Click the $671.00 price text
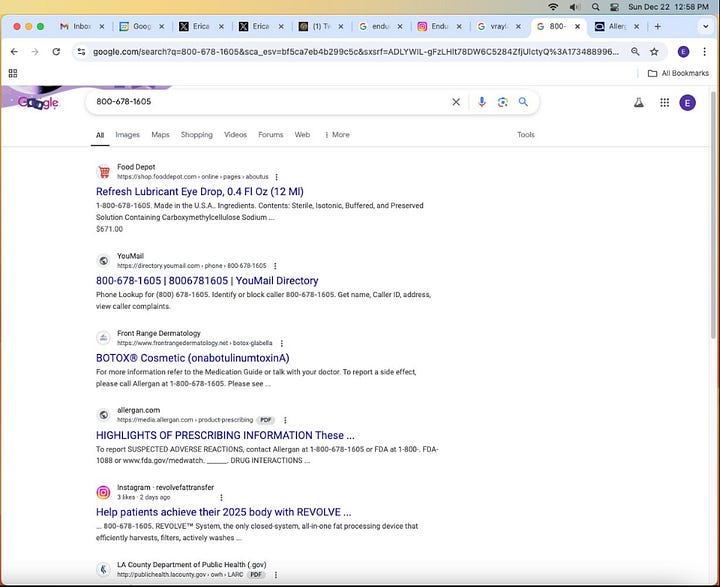 (x=109, y=229)
